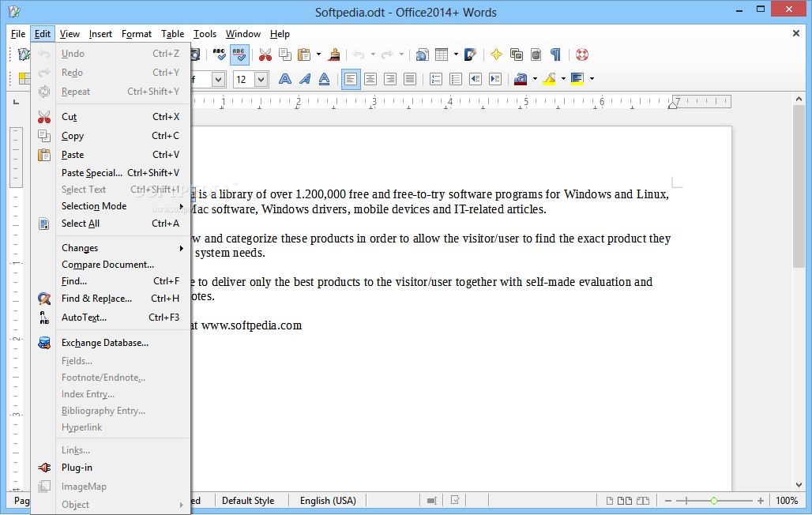
Task: Open Data Sources from the toolbar
Action: 536,55
